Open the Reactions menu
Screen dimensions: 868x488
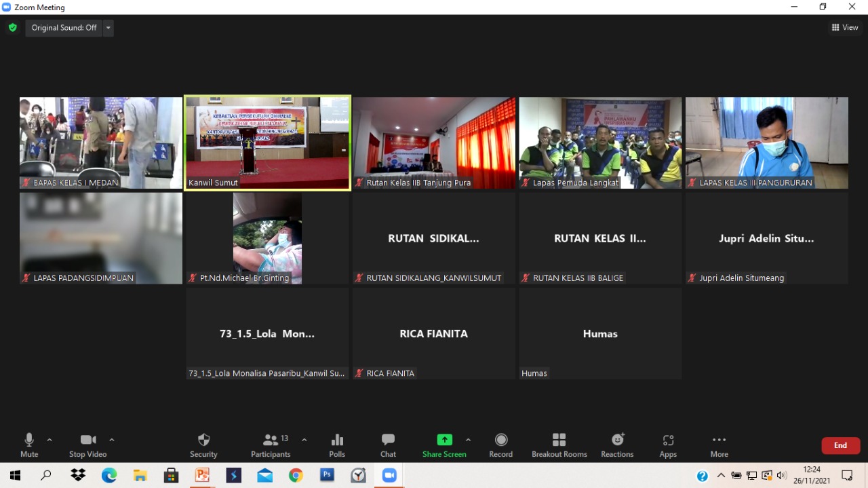pyautogui.click(x=617, y=445)
